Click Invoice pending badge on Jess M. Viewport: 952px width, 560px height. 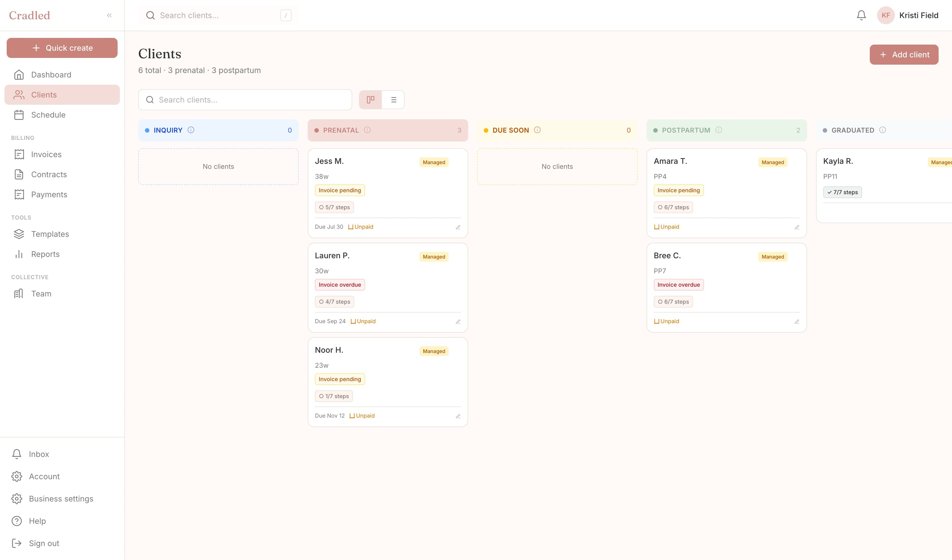coord(340,190)
